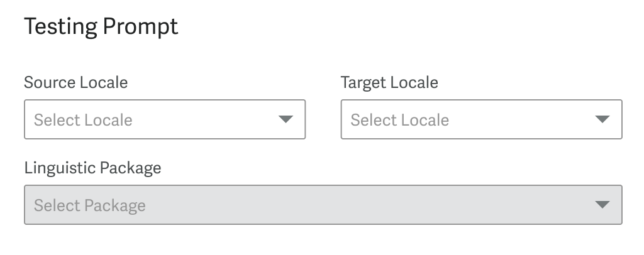This screenshot has height=255, width=644.
Task: Focus the target language locale selector
Action: click(x=481, y=119)
